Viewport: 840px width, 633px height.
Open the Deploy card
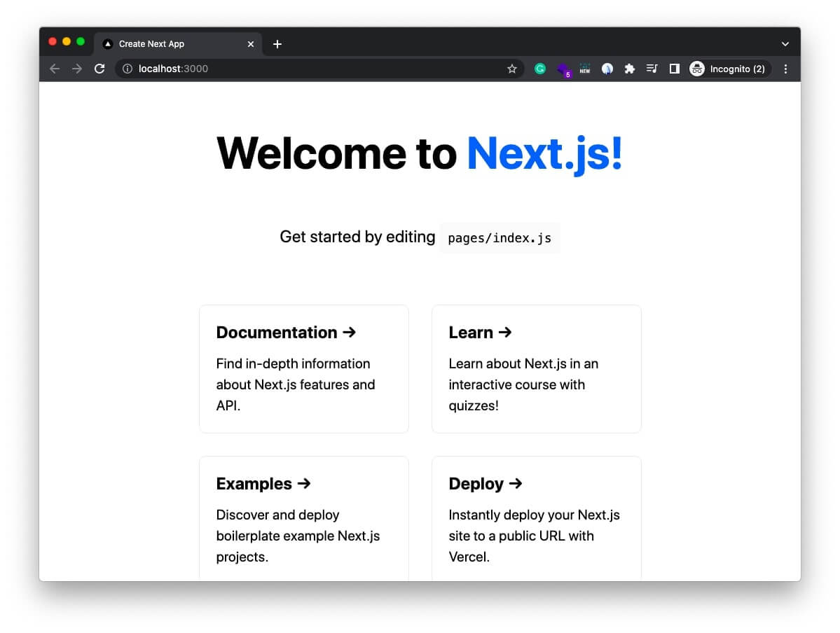point(536,518)
